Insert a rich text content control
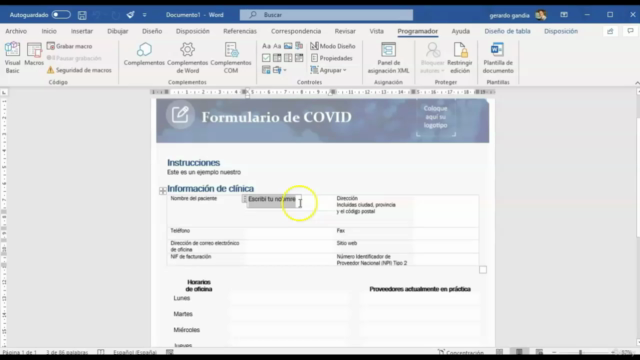This screenshot has height=360, width=640. pos(266,46)
